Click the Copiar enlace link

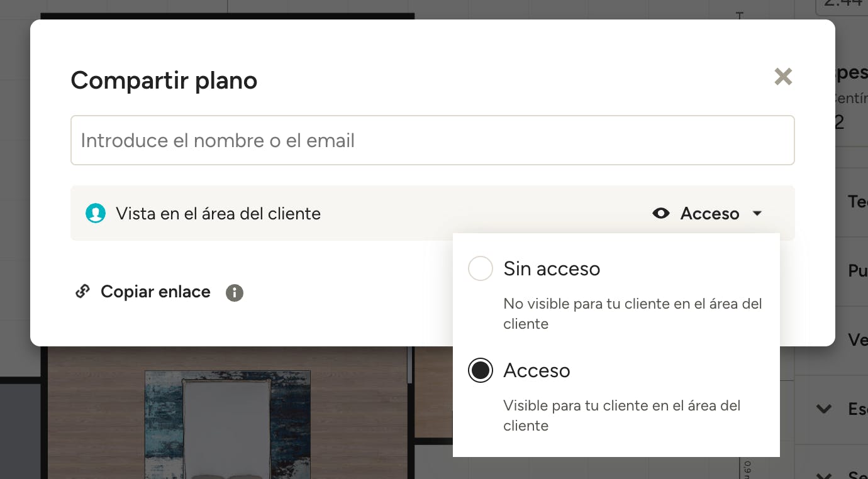click(x=155, y=292)
